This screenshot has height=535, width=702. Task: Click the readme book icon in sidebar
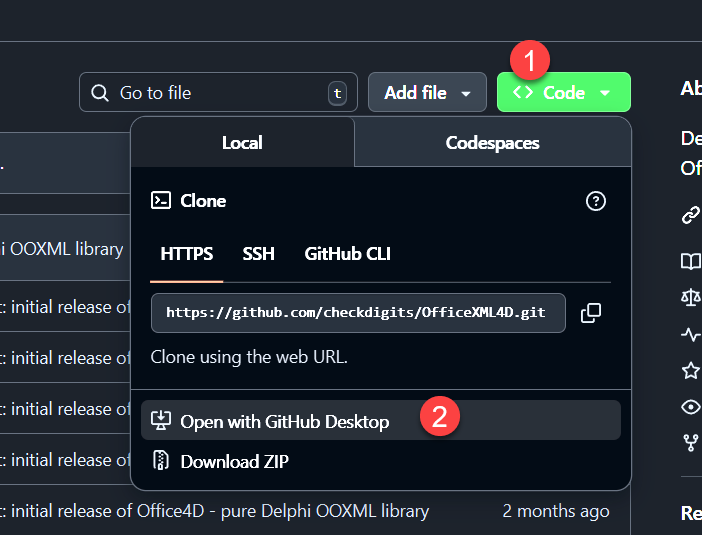pyautogui.click(x=690, y=261)
